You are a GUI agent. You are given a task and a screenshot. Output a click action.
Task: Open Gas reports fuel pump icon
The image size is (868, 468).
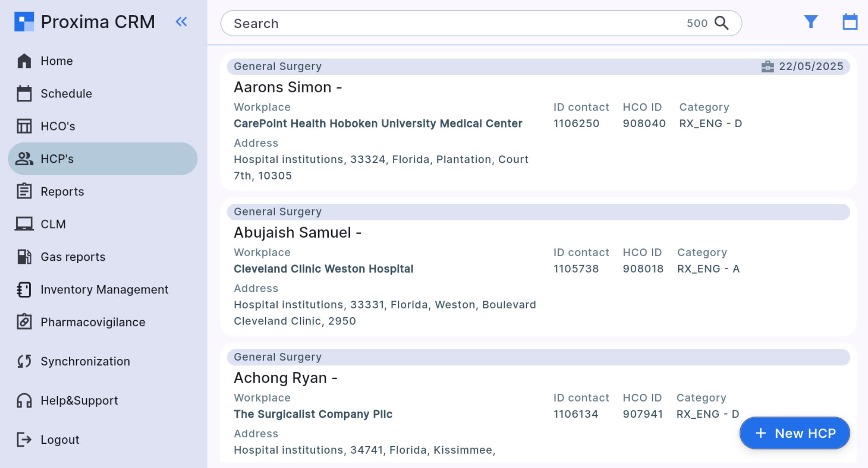(24, 257)
